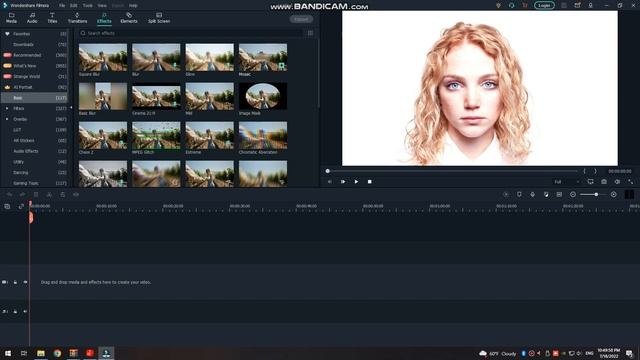Click the fullscreen preview icon
Viewport: 640px width, 360px height.
(x=631, y=182)
